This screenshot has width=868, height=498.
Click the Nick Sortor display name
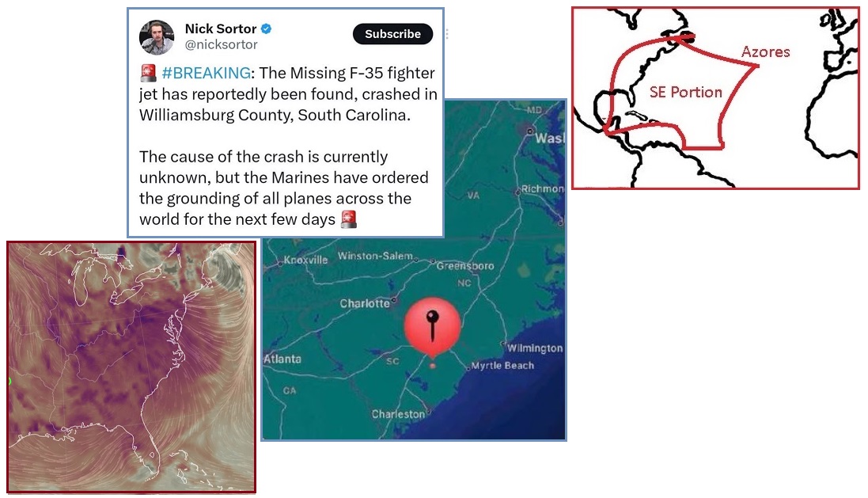point(220,29)
